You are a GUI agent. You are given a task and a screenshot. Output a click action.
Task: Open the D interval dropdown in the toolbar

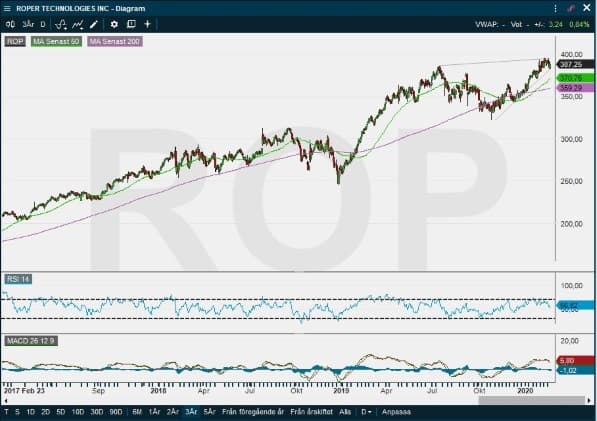[x=43, y=24]
